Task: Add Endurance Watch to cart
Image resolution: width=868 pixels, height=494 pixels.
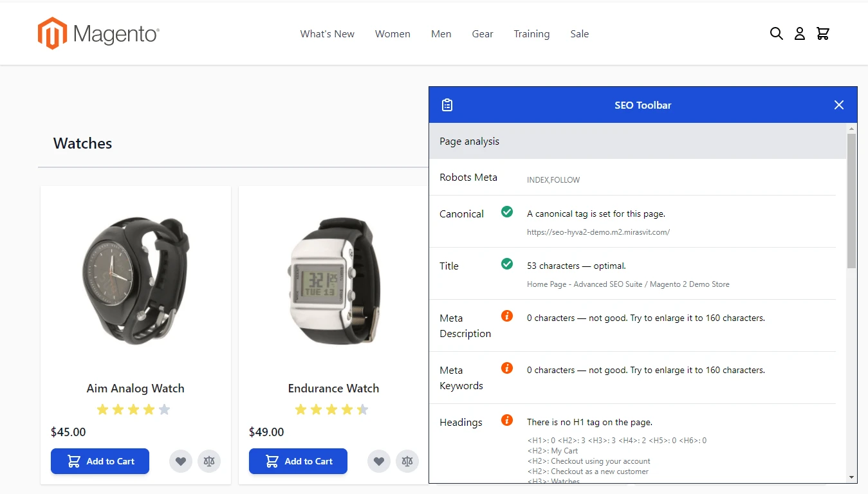Action: pos(298,461)
